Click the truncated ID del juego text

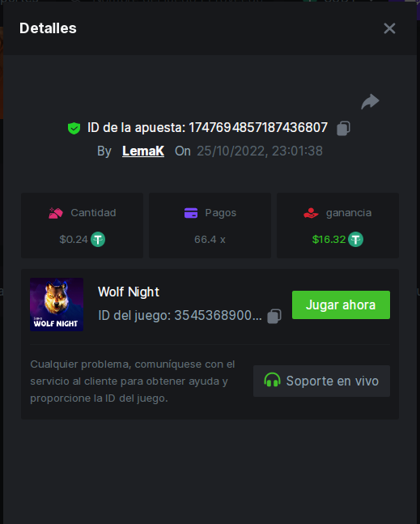coord(180,316)
